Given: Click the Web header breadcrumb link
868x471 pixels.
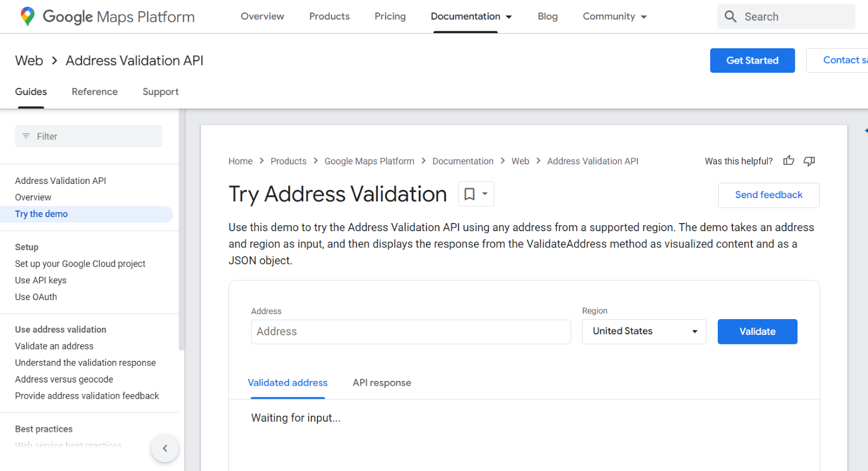Looking at the screenshot, I should coord(29,60).
